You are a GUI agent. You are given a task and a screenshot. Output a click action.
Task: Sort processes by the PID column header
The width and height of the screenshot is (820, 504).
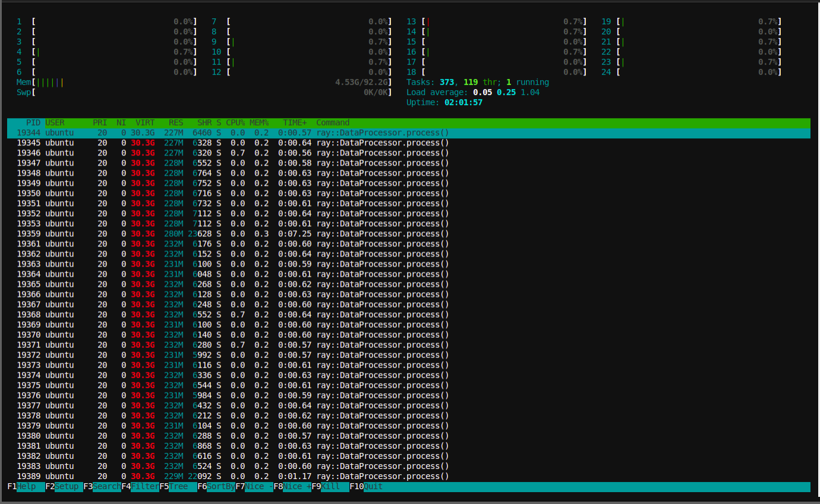(33, 123)
